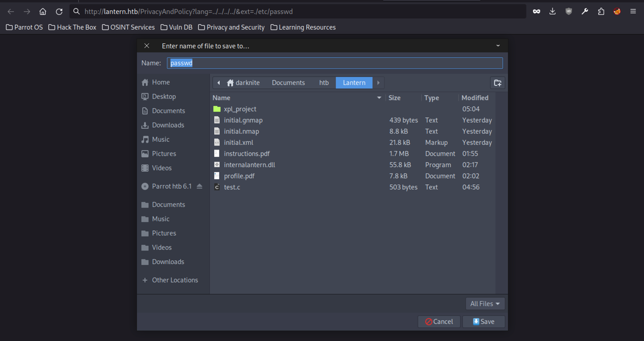This screenshot has height=341, width=644.
Task: Open the All Files filter dropdown
Action: tap(485, 304)
